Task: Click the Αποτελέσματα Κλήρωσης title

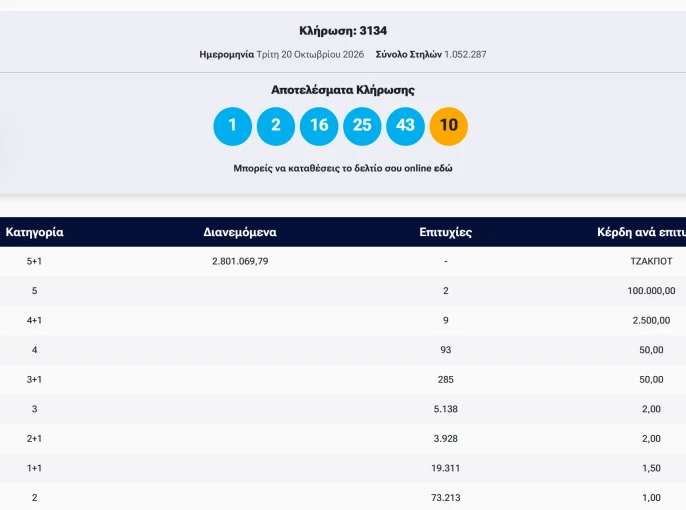Action: [343, 90]
